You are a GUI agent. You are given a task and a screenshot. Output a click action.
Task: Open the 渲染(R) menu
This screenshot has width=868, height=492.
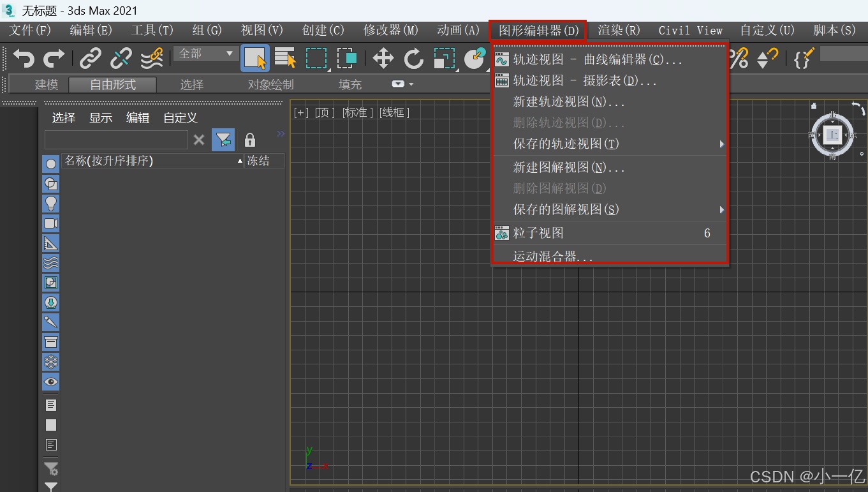click(619, 30)
